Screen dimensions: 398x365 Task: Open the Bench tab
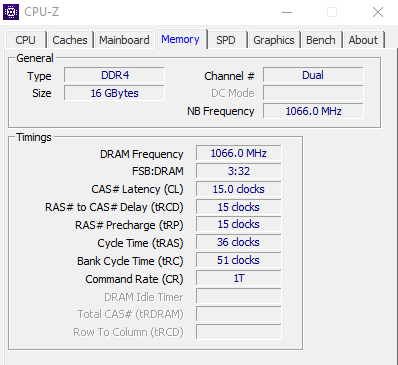tap(321, 40)
